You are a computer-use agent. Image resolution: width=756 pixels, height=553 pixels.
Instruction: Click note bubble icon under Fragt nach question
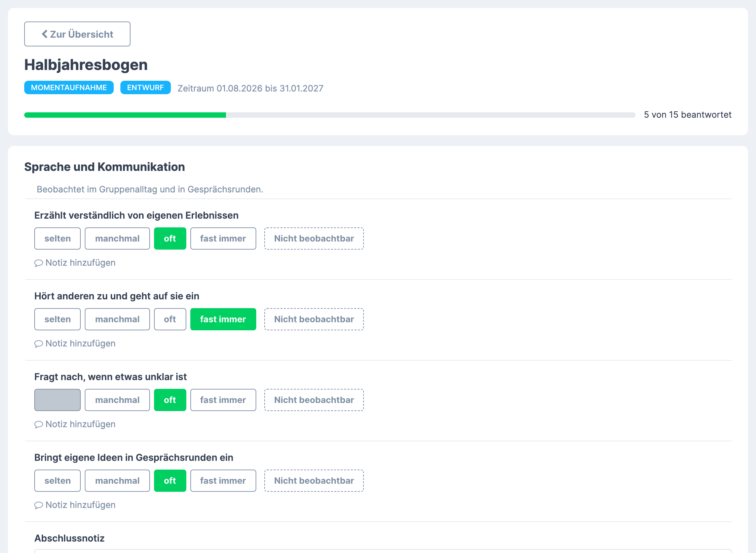coord(38,425)
